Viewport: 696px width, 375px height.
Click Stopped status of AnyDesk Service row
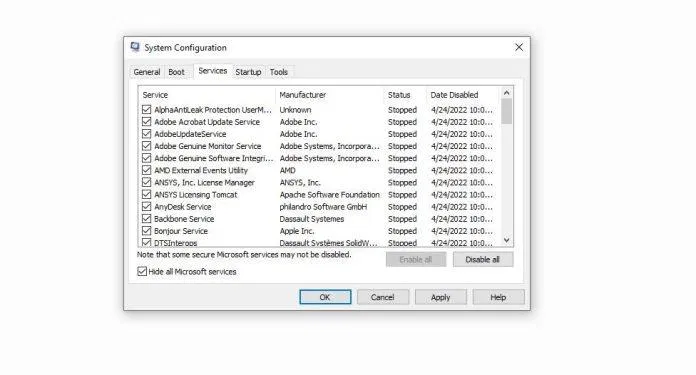(x=402, y=207)
